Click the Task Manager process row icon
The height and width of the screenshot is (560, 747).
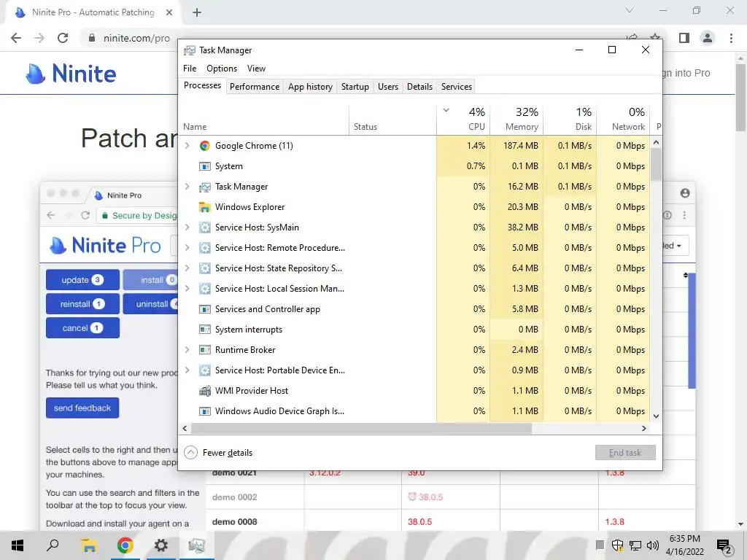(205, 187)
